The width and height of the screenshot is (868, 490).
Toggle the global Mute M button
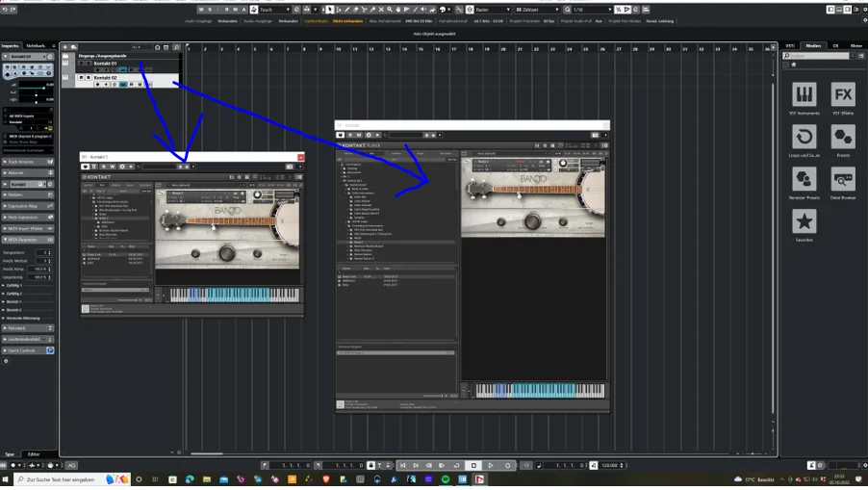[x=201, y=10]
